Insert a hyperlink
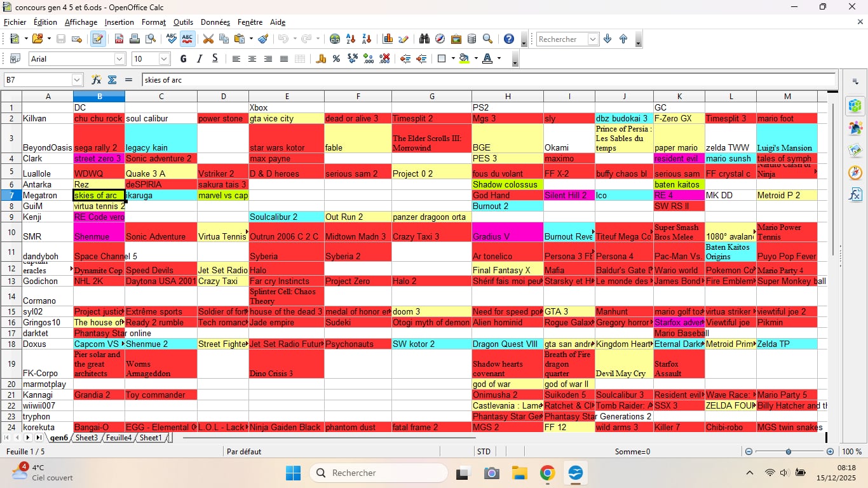This screenshot has height=488, width=868. coord(335,39)
